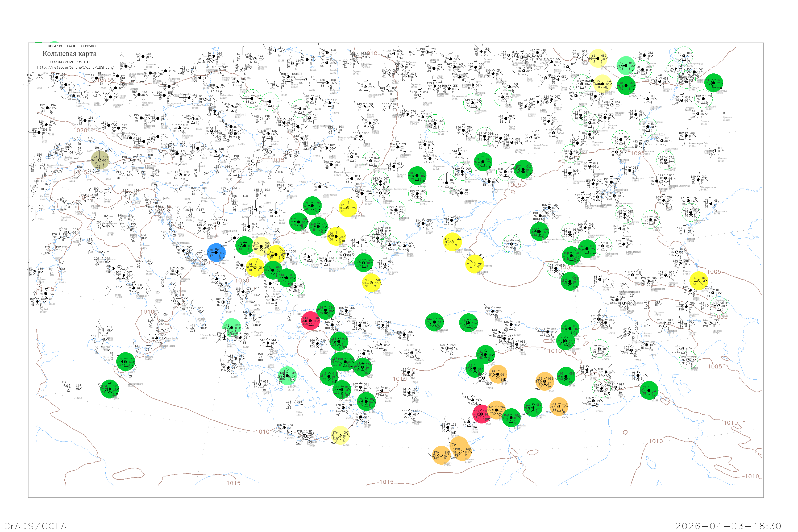Click the green Iskenderun station circle
798x532 pixels.
tap(511, 417)
